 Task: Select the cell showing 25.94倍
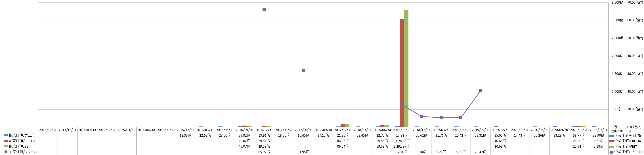579,146
